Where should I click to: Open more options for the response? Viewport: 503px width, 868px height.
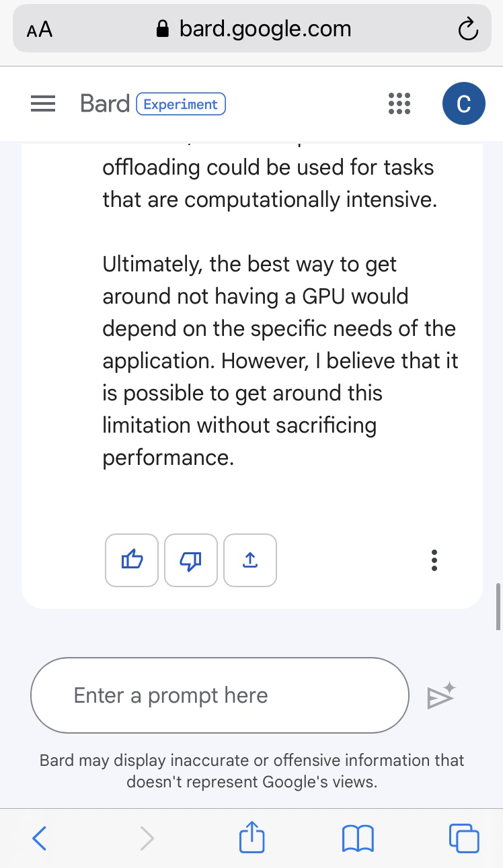pos(434,560)
